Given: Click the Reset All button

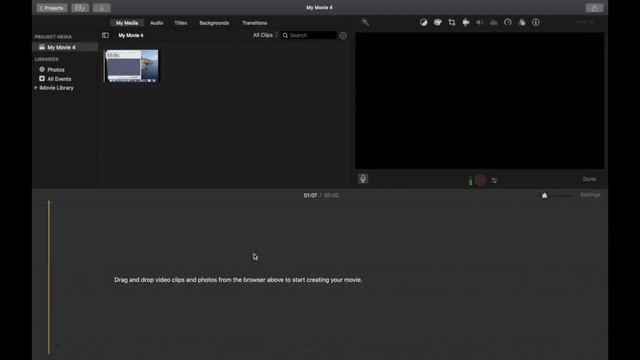Looking at the screenshot, I should 585,22.
